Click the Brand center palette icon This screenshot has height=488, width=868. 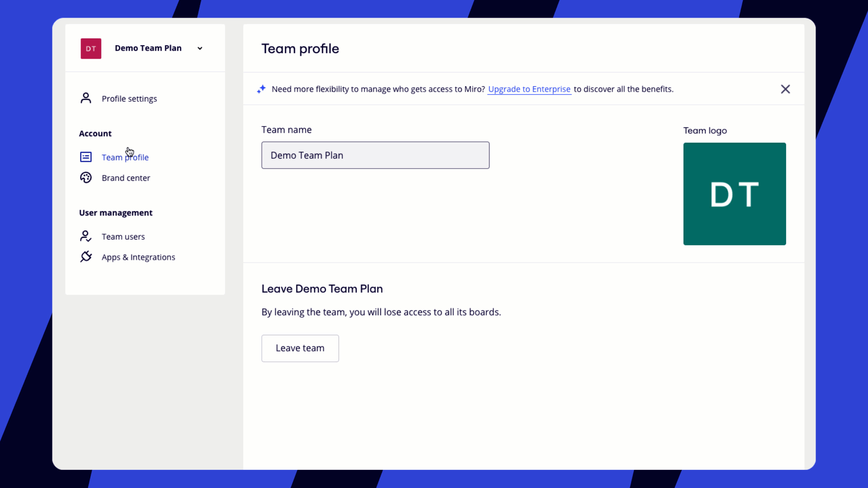[86, 178]
